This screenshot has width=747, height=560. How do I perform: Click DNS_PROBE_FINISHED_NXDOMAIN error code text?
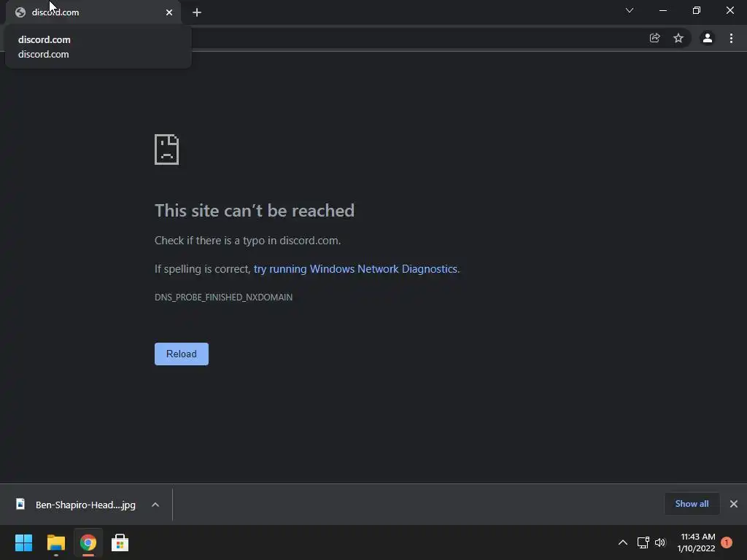coord(223,297)
